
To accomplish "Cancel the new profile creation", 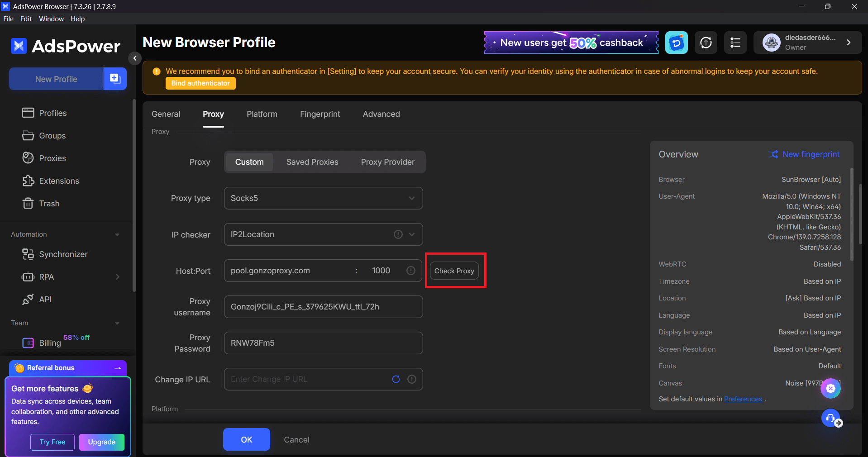I will 296,440.
